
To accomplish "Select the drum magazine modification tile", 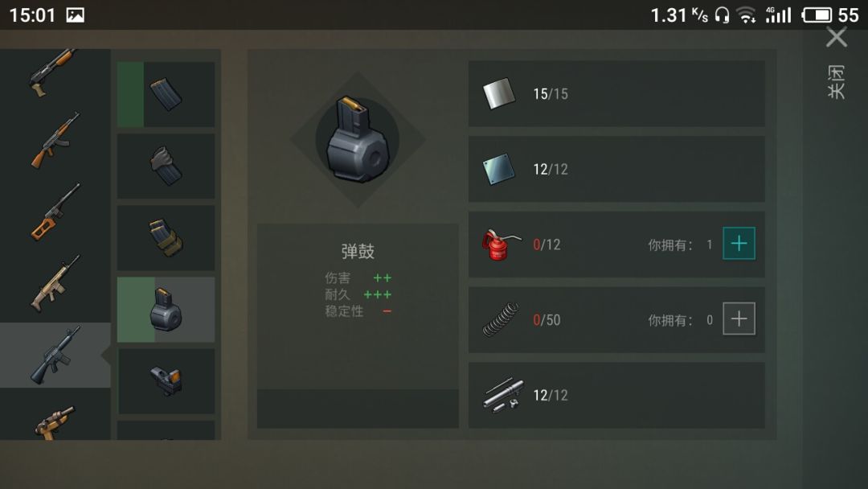I will click(166, 310).
